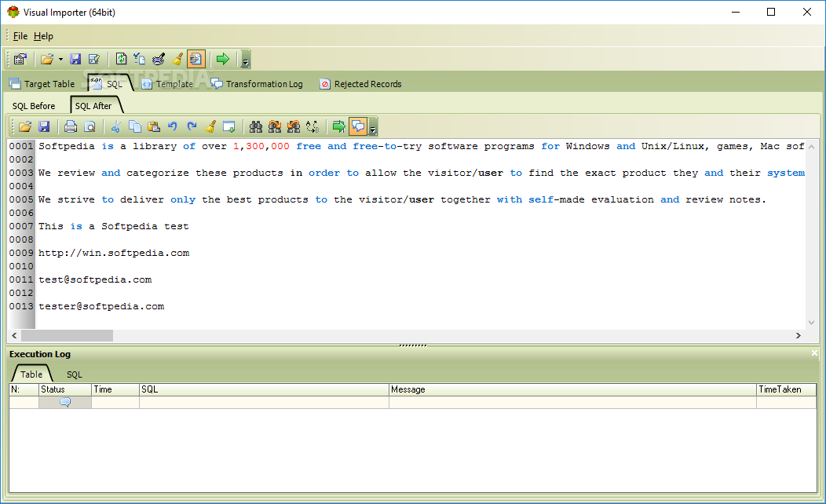Toggle execution log speech-bubbles button
The height and width of the screenshot is (504, 826).
tap(358, 126)
